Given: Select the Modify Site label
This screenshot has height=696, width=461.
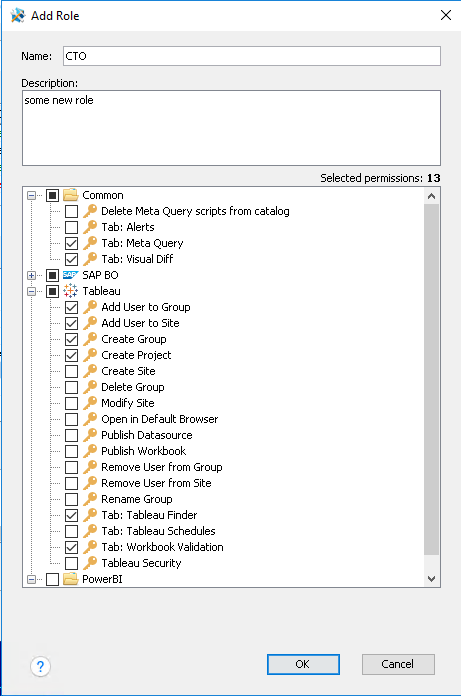Looking at the screenshot, I should pyautogui.click(x=128, y=403).
